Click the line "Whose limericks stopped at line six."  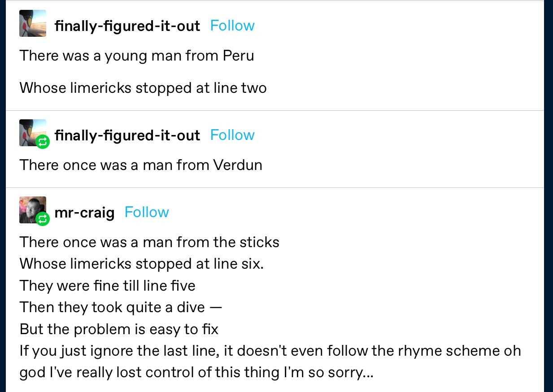pos(141,264)
